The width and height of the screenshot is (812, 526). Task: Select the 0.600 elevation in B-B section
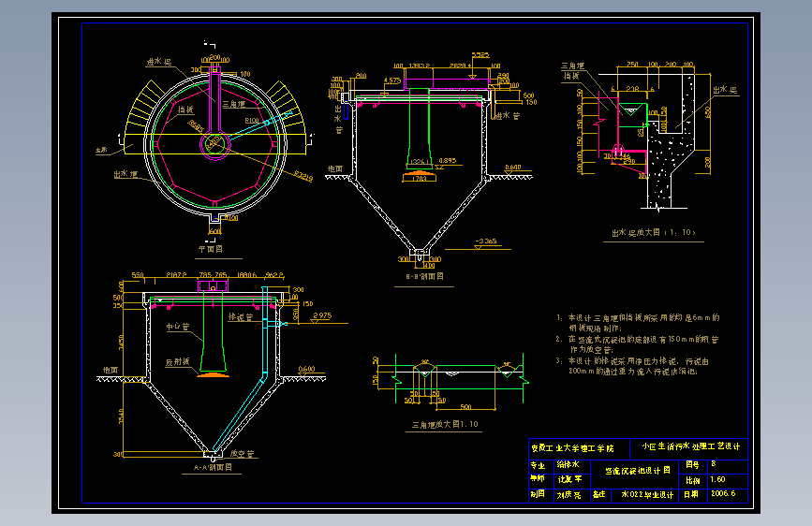[513, 168]
